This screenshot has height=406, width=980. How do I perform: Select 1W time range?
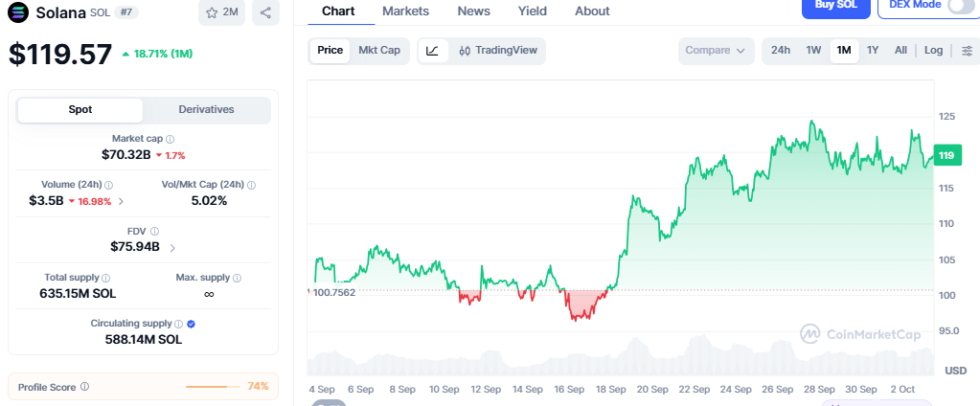(813, 51)
